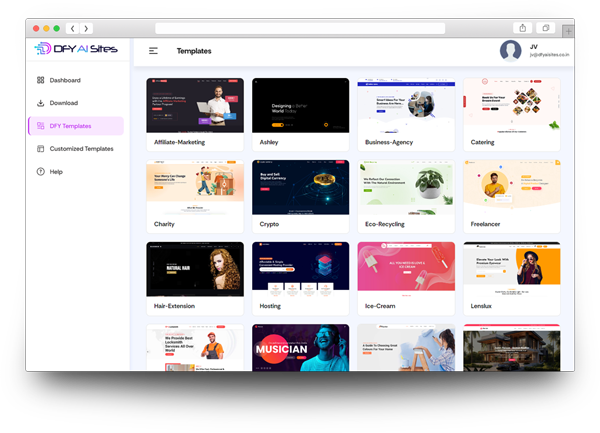Open Customized Templates menu item
This screenshot has height=433, width=600.
pos(81,149)
